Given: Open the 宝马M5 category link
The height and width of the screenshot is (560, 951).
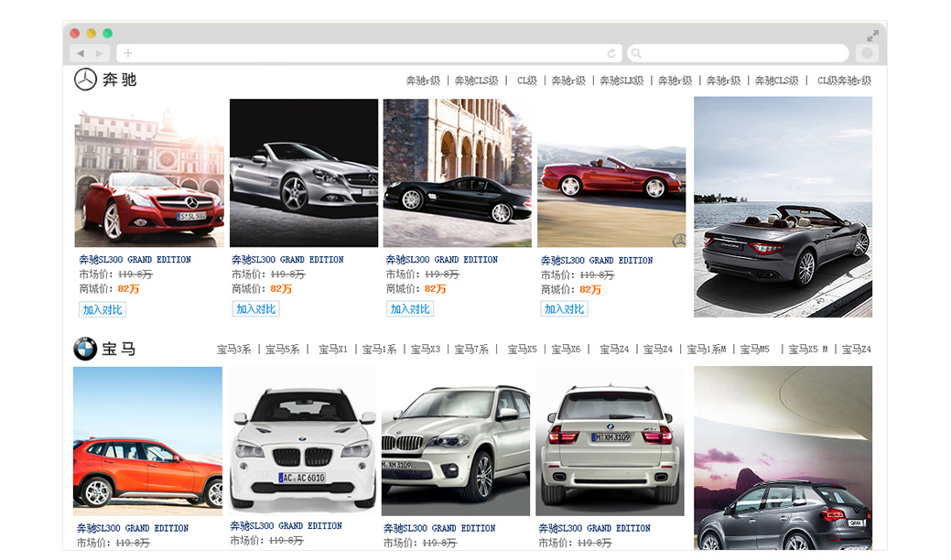Looking at the screenshot, I should point(754,350).
